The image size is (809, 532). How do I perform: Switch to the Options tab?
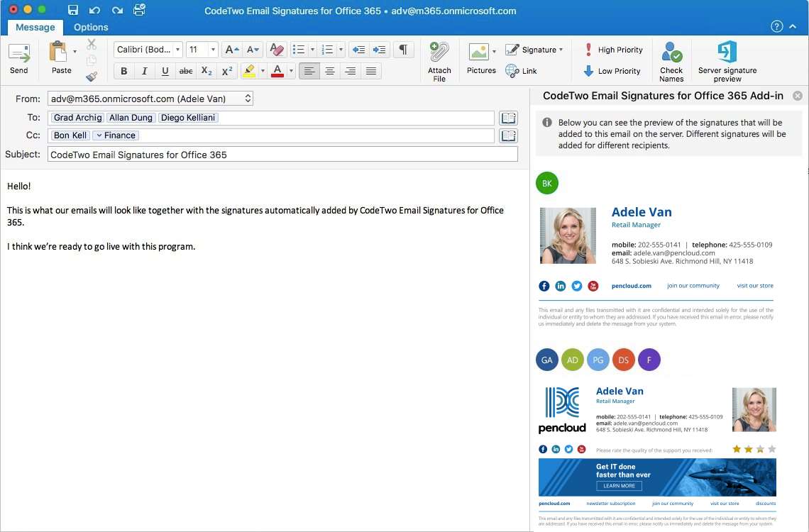pyautogui.click(x=91, y=28)
